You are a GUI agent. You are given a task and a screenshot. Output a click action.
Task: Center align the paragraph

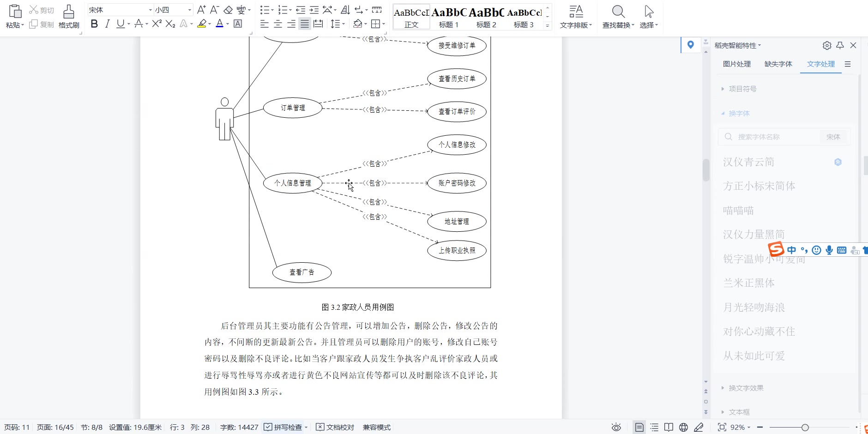point(278,24)
